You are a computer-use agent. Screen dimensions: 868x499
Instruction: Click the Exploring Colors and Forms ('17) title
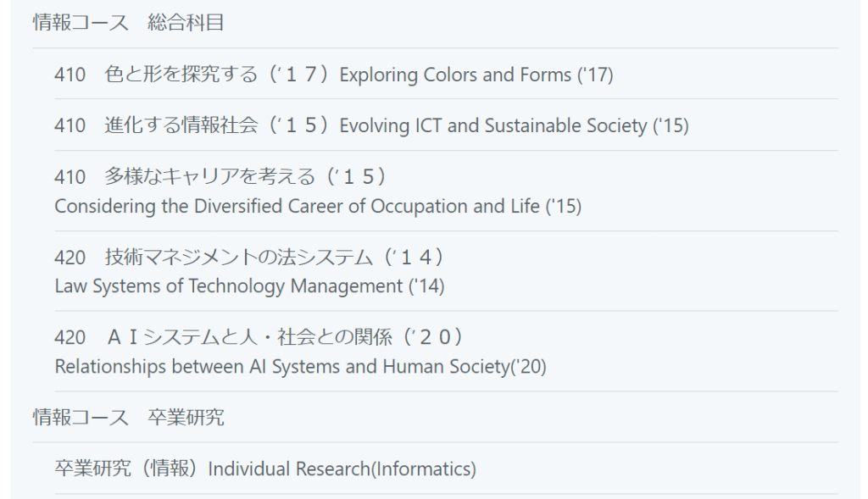476,75
